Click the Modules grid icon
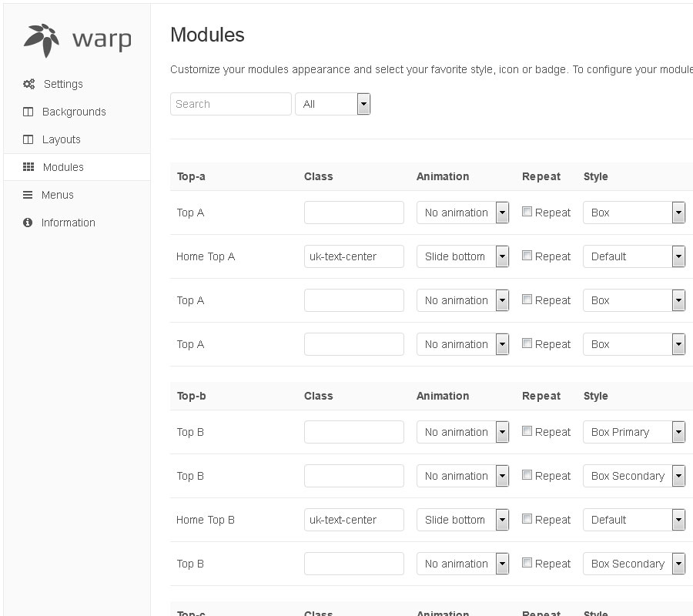Viewport: 693px width, 616px height. 28,167
